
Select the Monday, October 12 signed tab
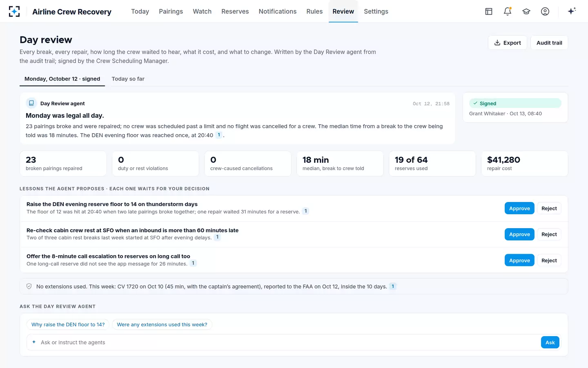[62, 79]
